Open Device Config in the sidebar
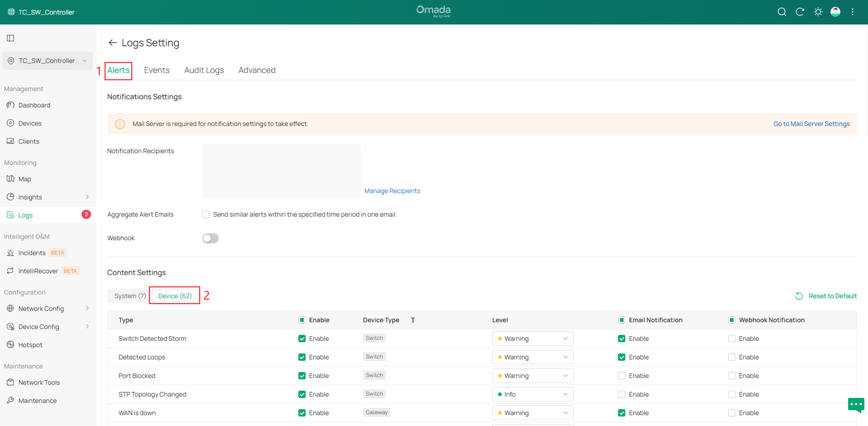The height and width of the screenshot is (426, 868). pyautogui.click(x=48, y=327)
